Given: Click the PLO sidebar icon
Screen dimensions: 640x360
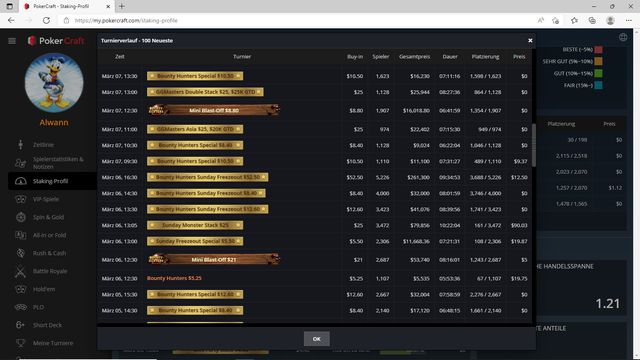Looking at the screenshot, I should coord(20,307).
